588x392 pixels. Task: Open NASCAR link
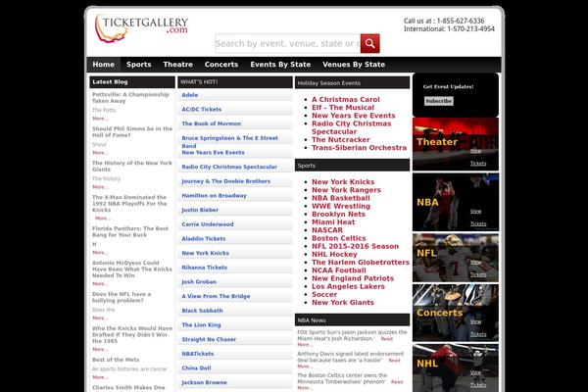pyautogui.click(x=327, y=230)
